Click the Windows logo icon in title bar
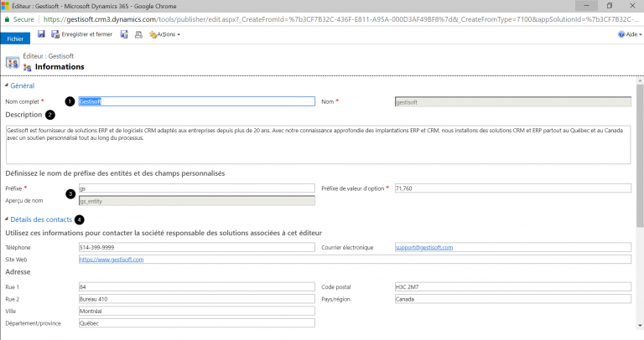This screenshot has width=644, height=340. point(5,6)
